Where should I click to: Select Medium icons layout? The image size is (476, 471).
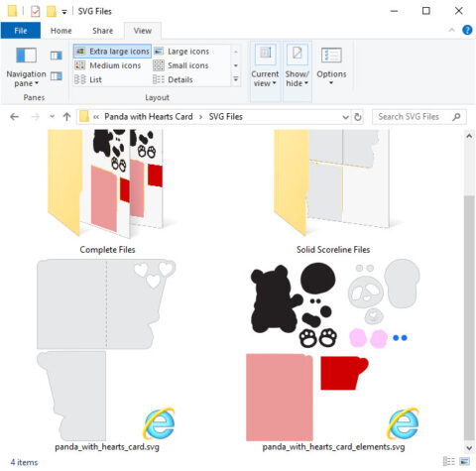[x=108, y=65]
